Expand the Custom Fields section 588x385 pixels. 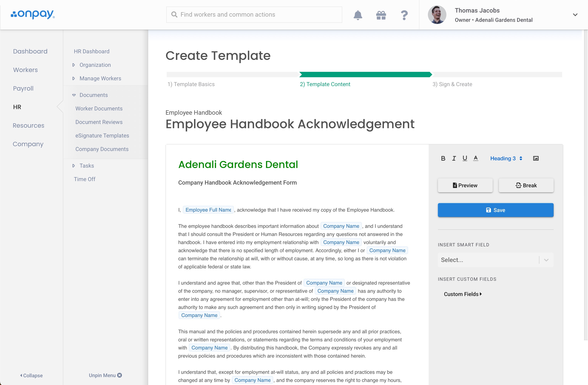[462, 294]
